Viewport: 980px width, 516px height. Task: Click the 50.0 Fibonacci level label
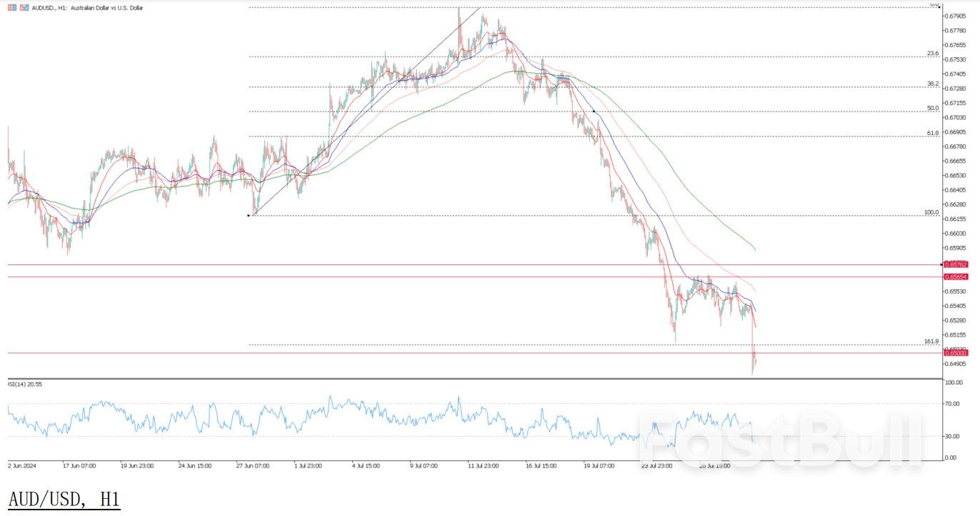click(932, 109)
